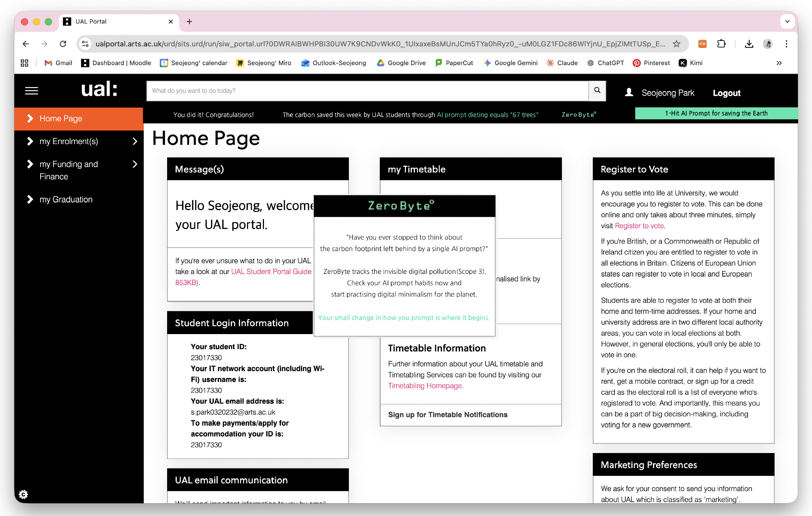Focus the 'What do you want to do today?' field
The width and height of the screenshot is (812, 516).
367,91
